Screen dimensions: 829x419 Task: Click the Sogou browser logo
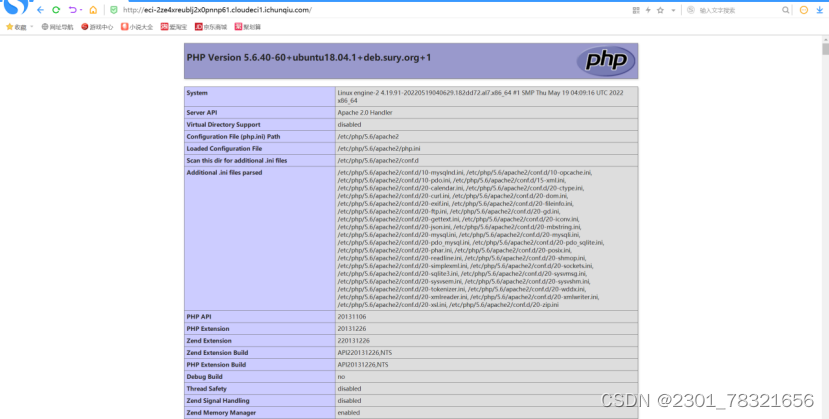click(x=16, y=7)
